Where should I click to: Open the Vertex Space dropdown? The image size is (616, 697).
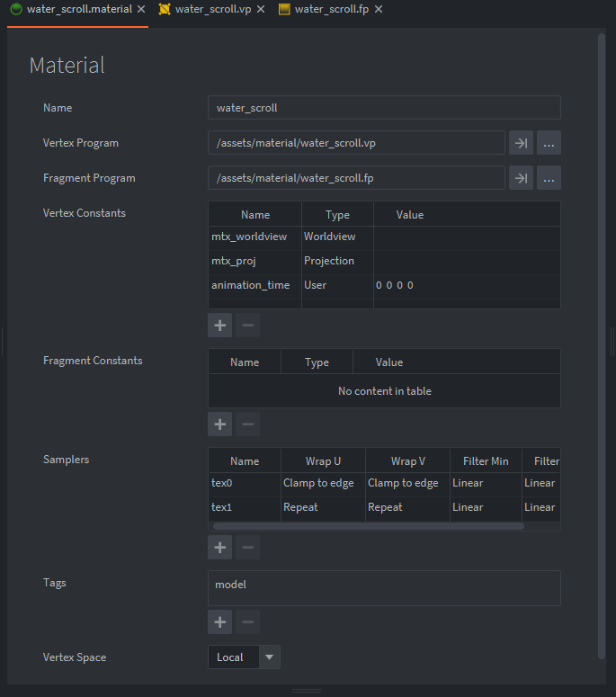(270, 657)
